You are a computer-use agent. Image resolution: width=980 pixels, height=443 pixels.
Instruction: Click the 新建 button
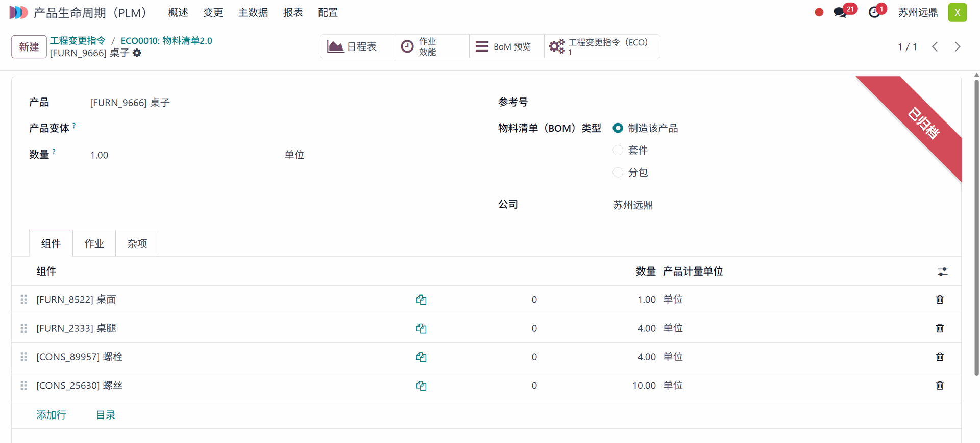[29, 47]
